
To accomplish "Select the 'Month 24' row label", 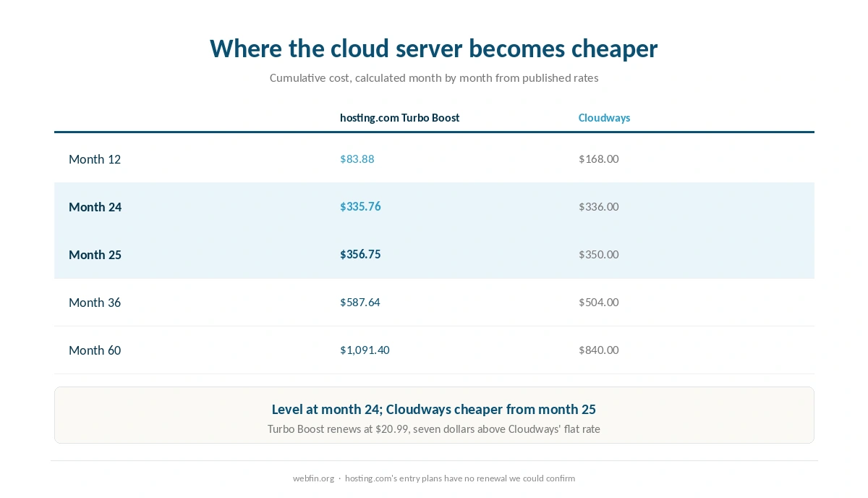I will (95, 207).
